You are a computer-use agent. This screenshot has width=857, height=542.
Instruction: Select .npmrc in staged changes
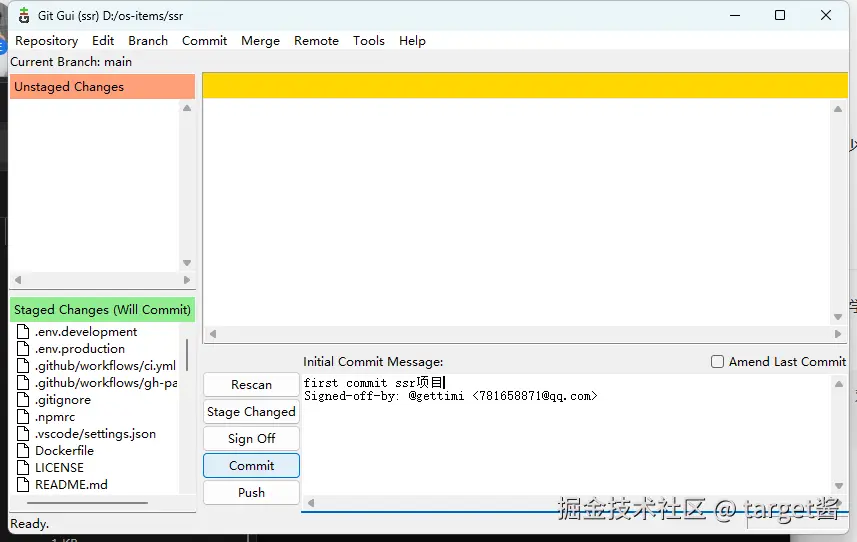click(55, 416)
